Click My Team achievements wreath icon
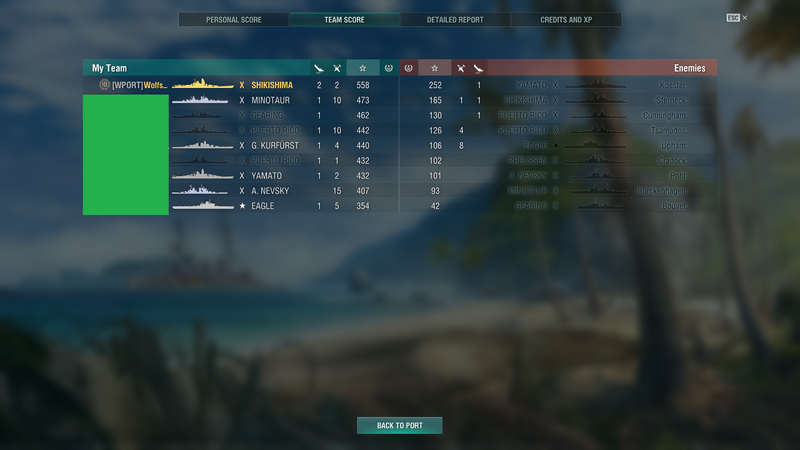This screenshot has width=800, height=450. 389,68
